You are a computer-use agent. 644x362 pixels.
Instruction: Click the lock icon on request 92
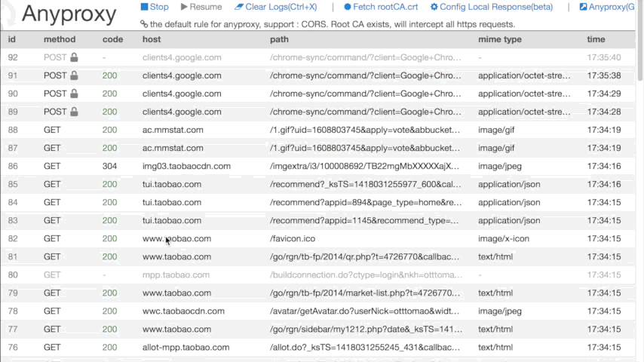74,57
